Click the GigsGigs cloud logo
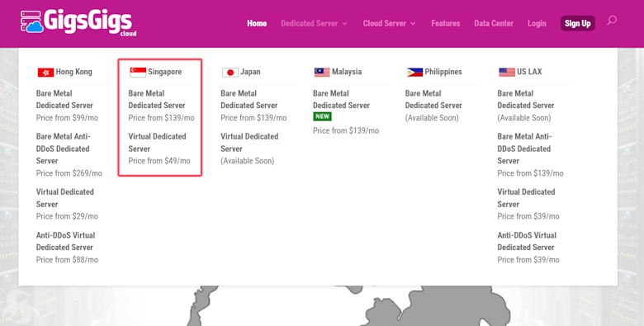This screenshot has width=644, height=326. [78, 22]
